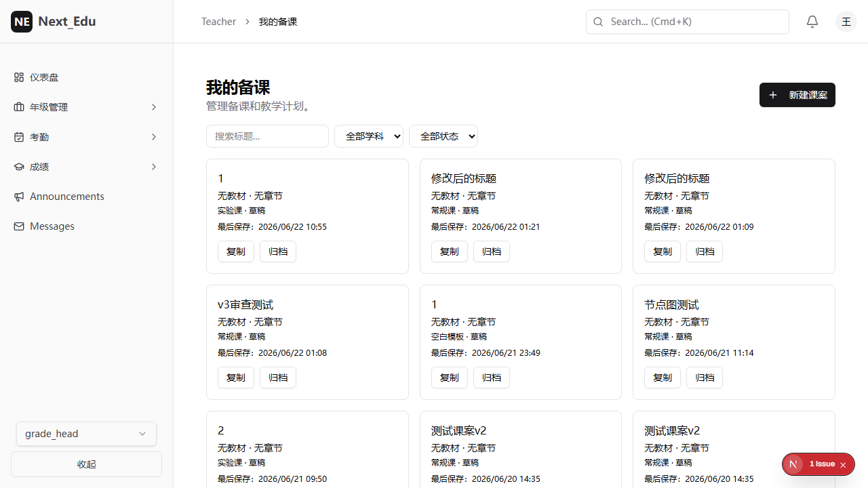Click 归档 on the 节点图测试 card
Screen dimensions: 868x488
705,378
